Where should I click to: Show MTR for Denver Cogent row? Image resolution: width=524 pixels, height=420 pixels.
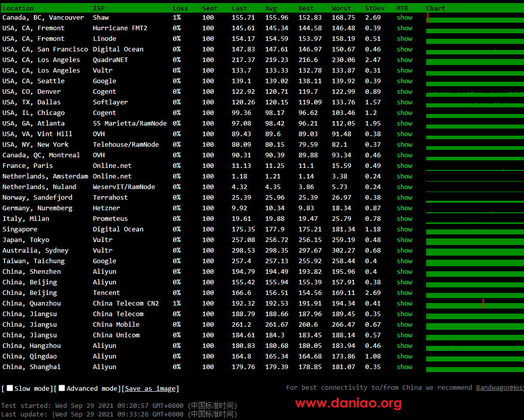404,92
